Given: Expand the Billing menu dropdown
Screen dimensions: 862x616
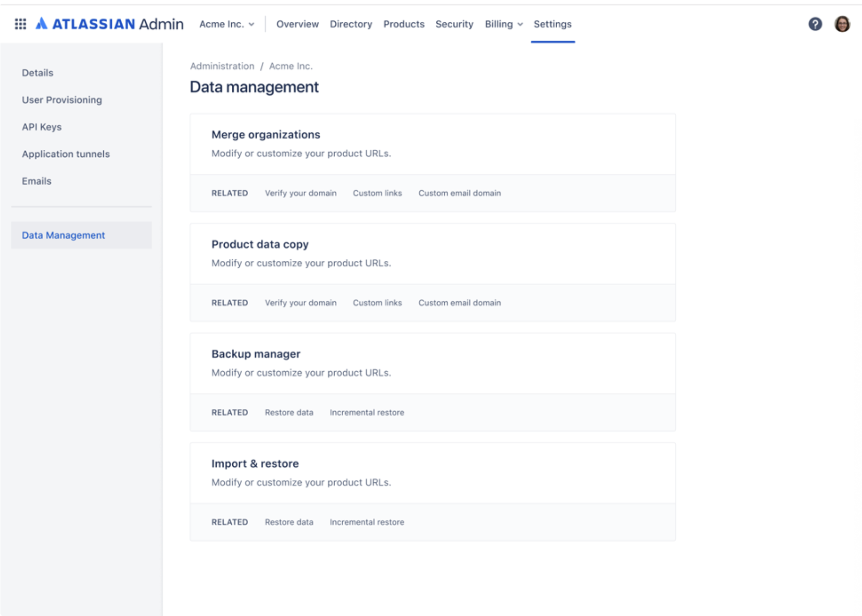Looking at the screenshot, I should (504, 24).
